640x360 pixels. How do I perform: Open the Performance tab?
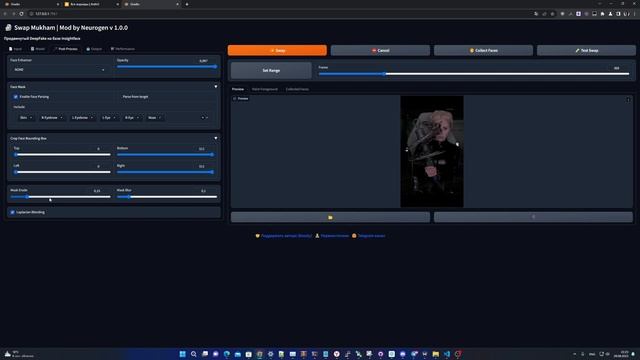(122, 49)
